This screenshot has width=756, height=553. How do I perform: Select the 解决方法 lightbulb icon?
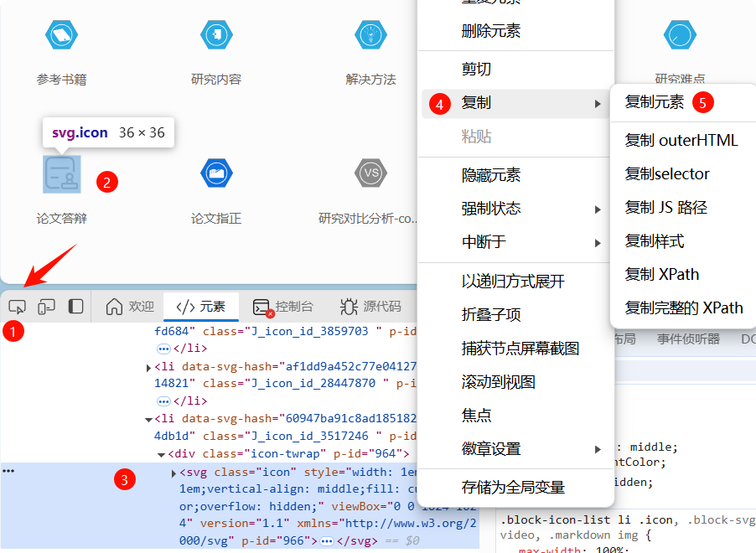(x=370, y=34)
